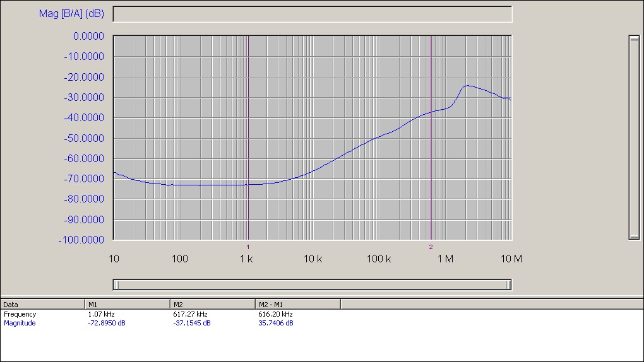The height and width of the screenshot is (362, 644).
Task: Select marker 1 line at 1 kHz
Action: tap(248, 137)
